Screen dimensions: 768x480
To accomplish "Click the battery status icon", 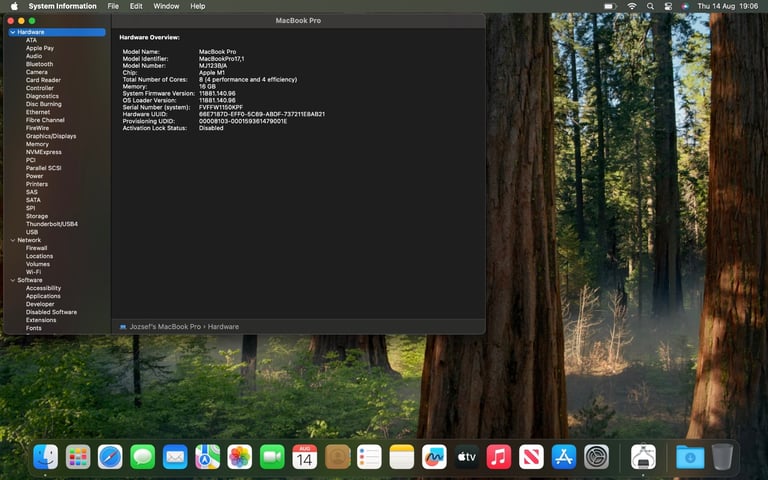I will tap(609, 6).
